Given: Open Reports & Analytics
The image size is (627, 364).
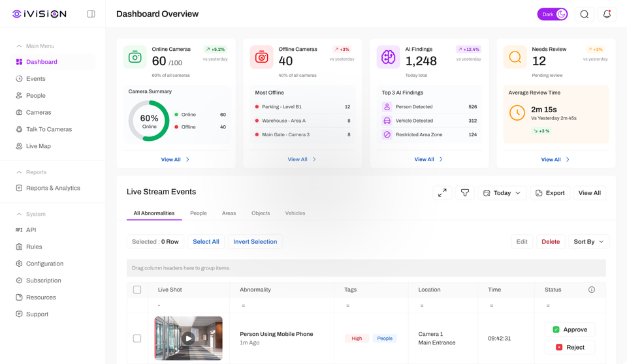Looking at the screenshot, I should pyautogui.click(x=53, y=188).
